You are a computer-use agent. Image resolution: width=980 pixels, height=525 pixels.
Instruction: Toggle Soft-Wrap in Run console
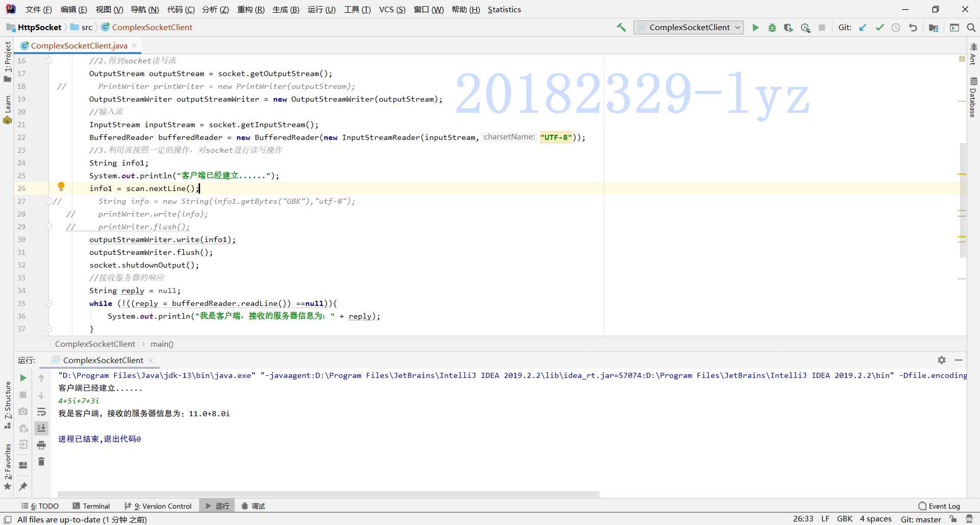[41, 412]
